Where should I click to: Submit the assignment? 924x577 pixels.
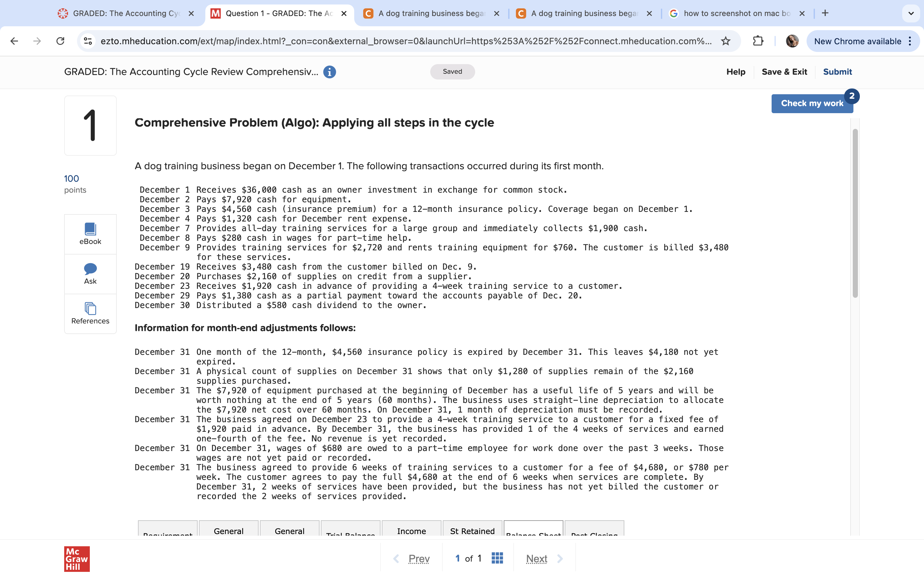(837, 72)
